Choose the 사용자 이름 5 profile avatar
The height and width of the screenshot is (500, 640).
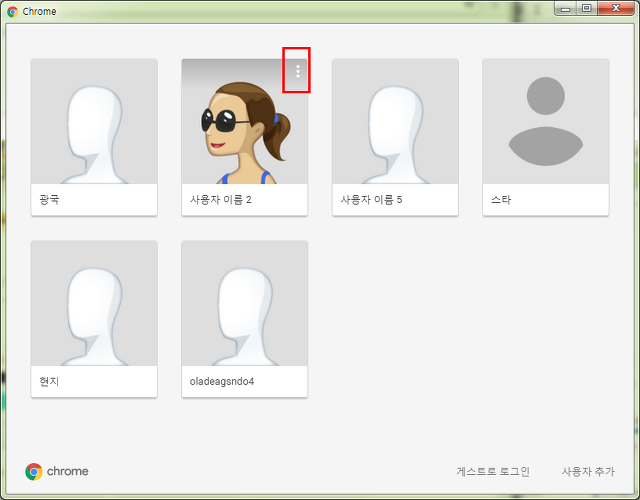[x=395, y=121]
